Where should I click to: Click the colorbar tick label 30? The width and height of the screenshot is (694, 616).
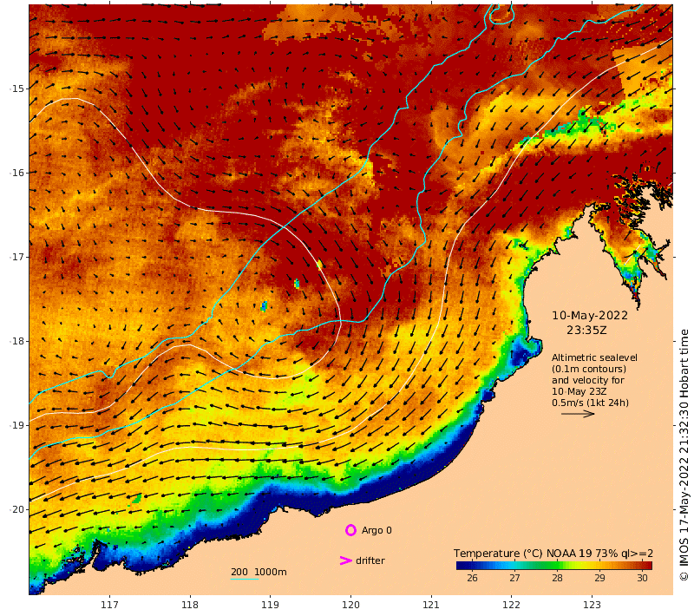tap(642, 578)
